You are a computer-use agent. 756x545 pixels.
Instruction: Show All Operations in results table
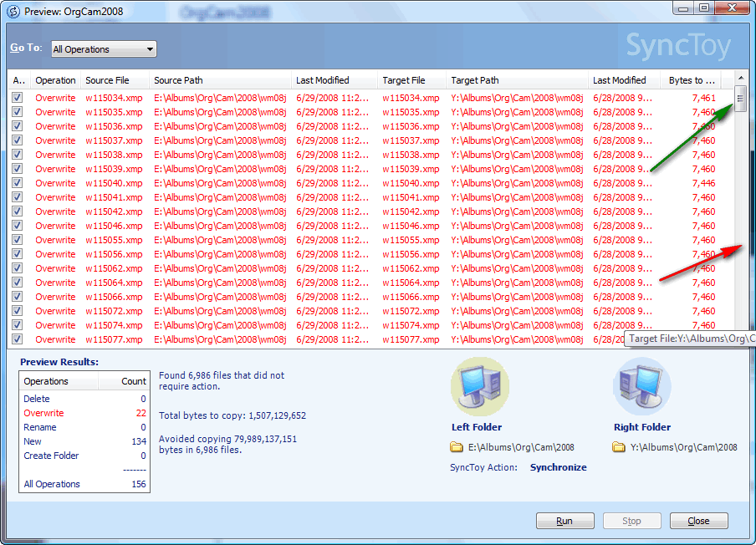tap(52, 484)
